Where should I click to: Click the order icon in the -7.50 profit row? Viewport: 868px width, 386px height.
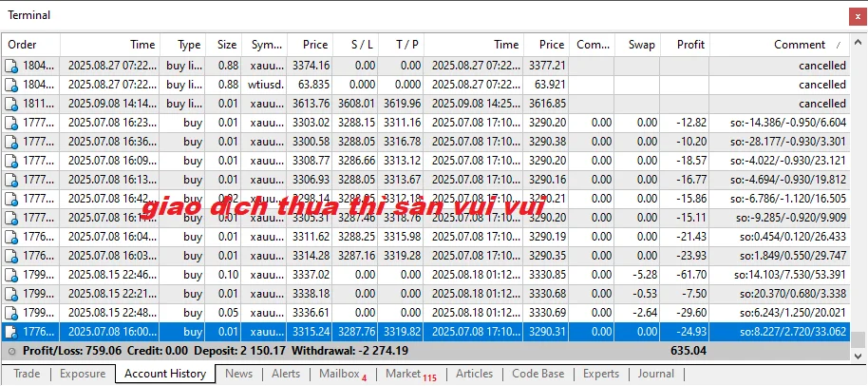pos(11,294)
